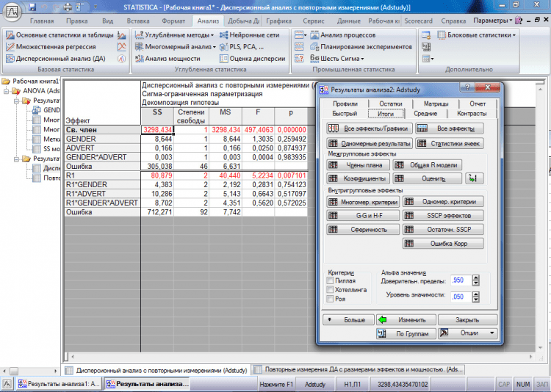Click the Закрыть button

click(x=468, y=319)
